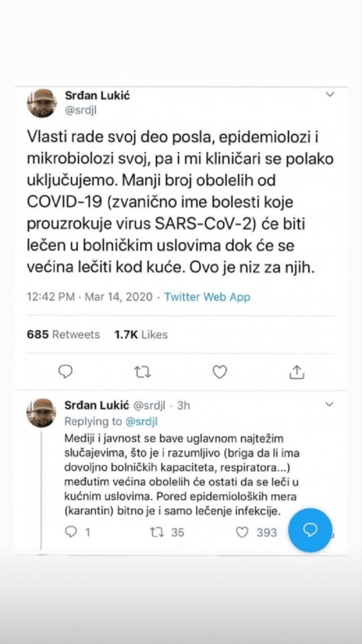
Task: Select the retweet icon showing 35 retweets
Action: pyautogui.click(x=155, y=531)
